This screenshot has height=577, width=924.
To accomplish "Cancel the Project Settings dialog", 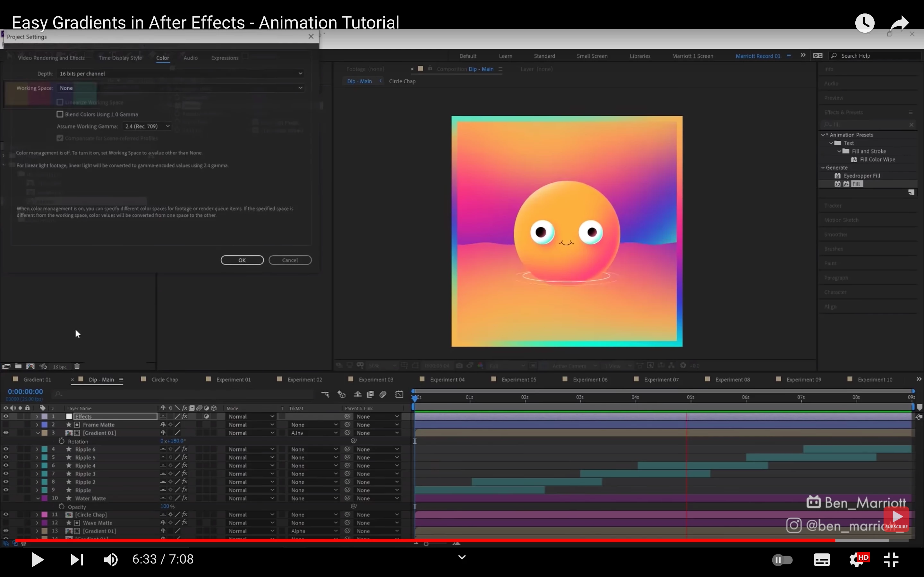I will pyautogui.click(x=290, y=260).
